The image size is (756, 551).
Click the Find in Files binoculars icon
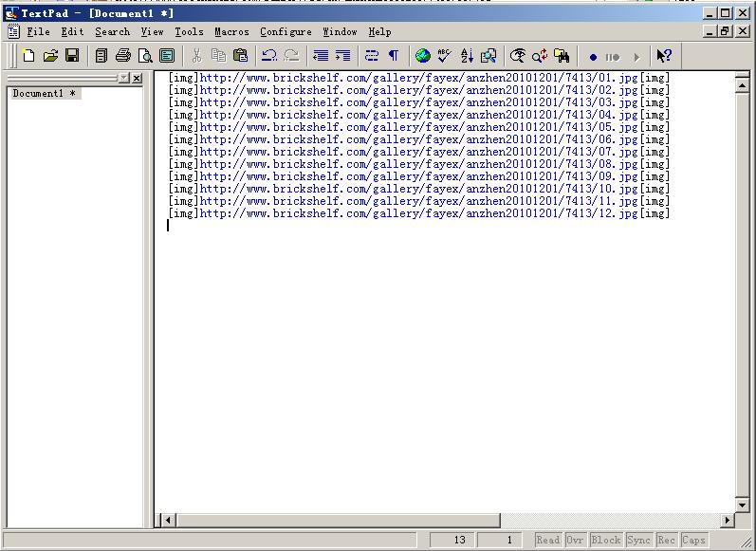click(562, 56)
